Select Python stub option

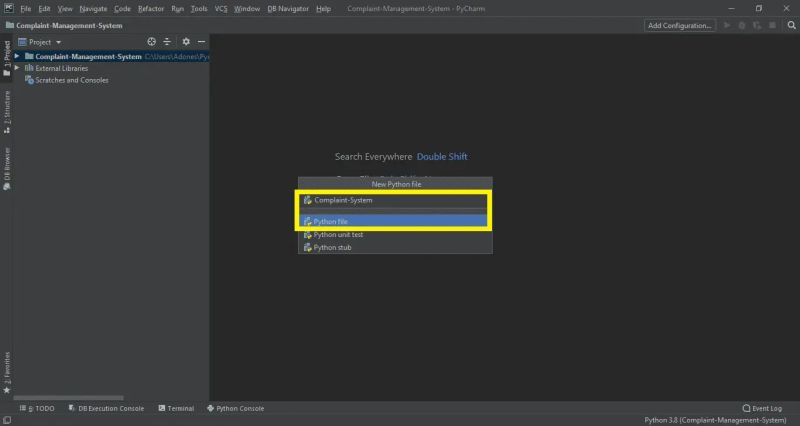[x=394, y=247]
